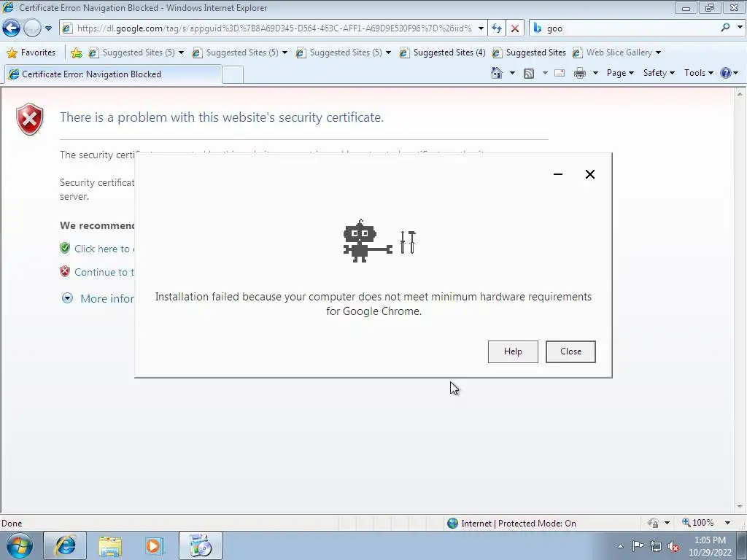Click the Home page icon
This screenshot has width=747, height=560.
pyautogui.click(x=496, y=73)
